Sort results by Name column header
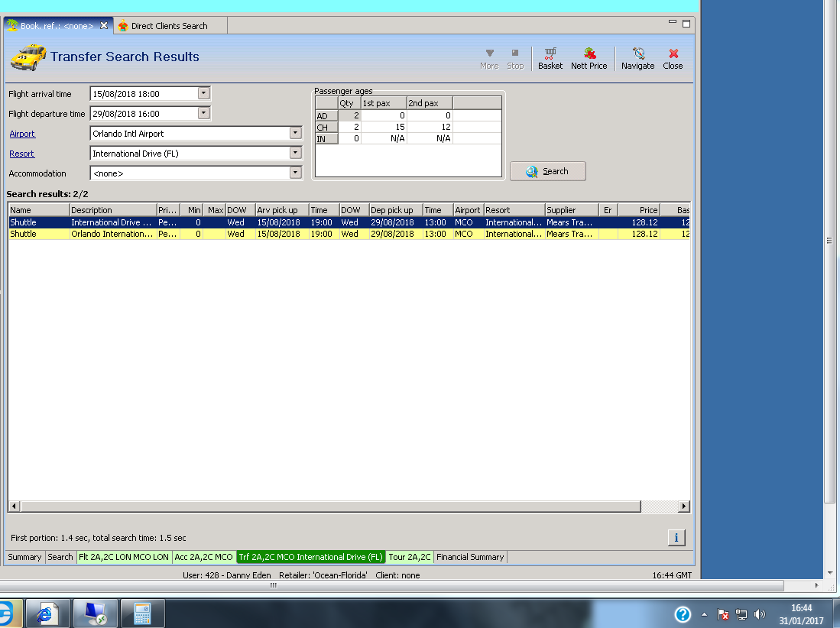 click(38, 210)
